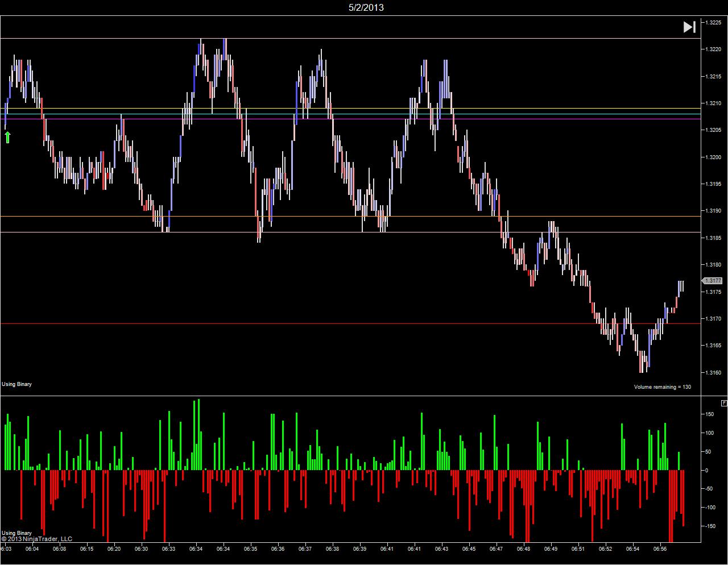Screen dimensions: 728x565
Task: Click the 06:04 time axis label
Action: 32,549
